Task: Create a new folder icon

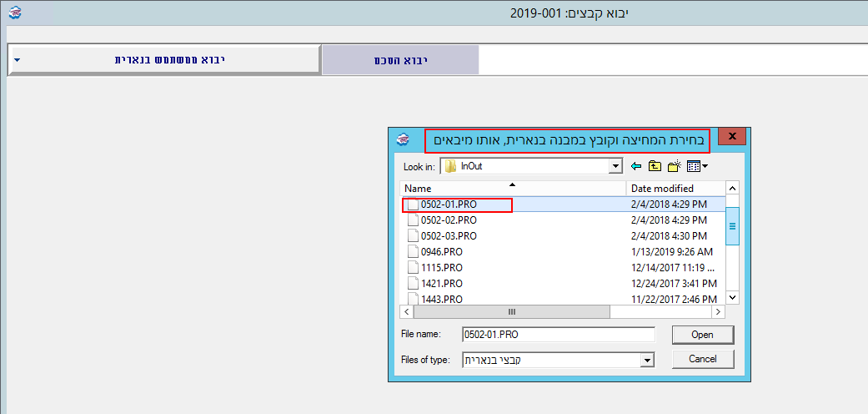Action: coord(674,166)
